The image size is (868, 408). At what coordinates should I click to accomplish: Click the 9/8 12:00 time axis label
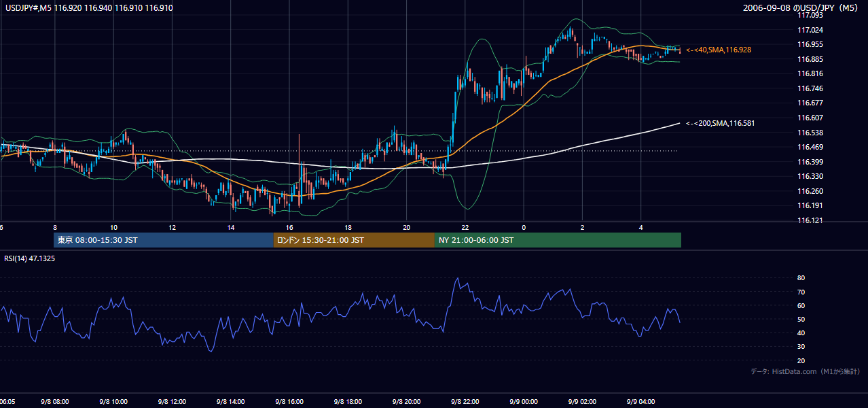172,401
